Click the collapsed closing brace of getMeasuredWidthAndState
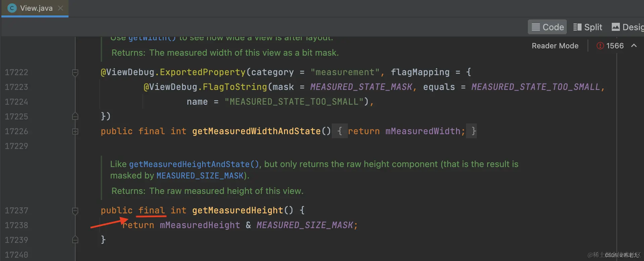The height and width of the screenshot is (261, 644). click(x=473, y=131)
